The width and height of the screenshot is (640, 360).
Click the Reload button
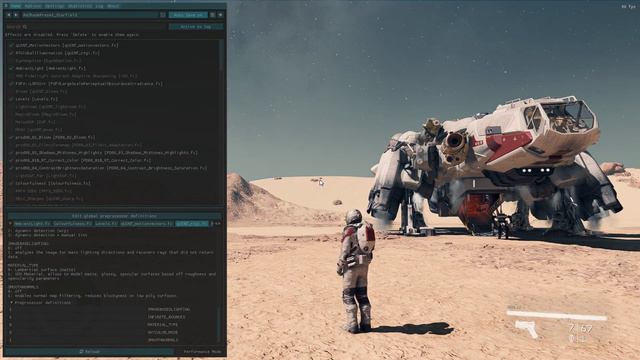coord(89,351)
